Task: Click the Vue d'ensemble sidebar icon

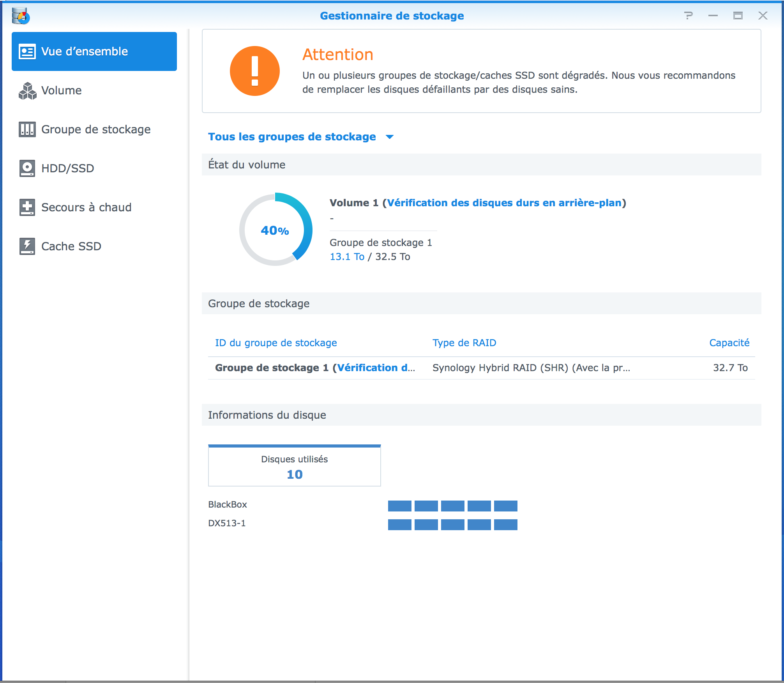Action: coord(27,51)
